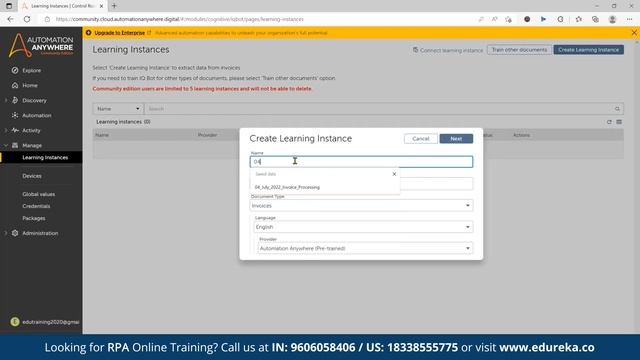Viewport: 640px width, 360px height.
Task: Close the saved data suggestion popup
Action: [x=394, y=174]
